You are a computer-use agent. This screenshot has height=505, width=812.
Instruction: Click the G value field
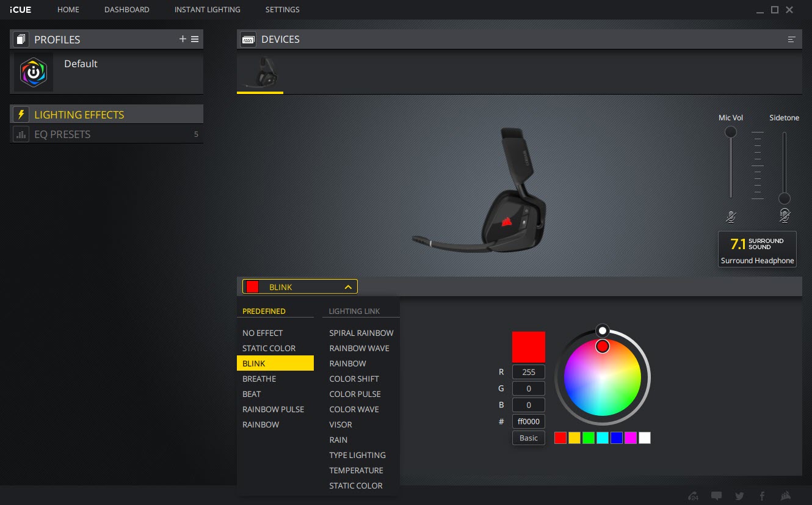[529, 388]
